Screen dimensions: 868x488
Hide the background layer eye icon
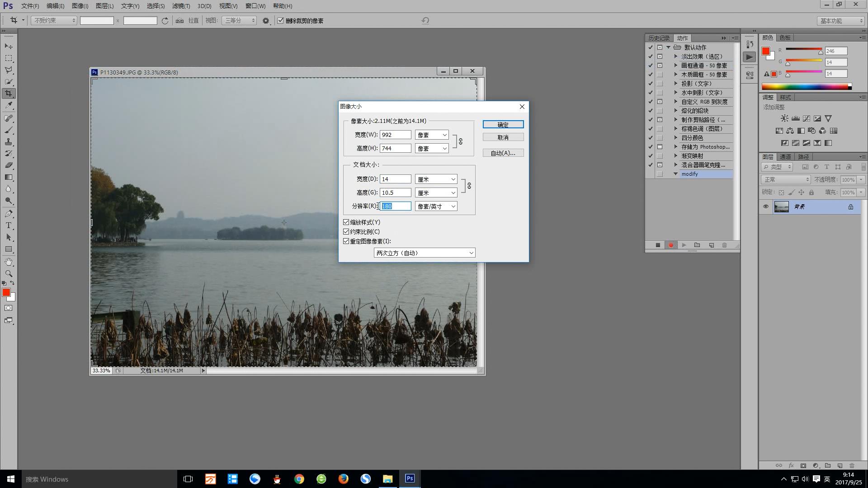click(x=766, y=207)
